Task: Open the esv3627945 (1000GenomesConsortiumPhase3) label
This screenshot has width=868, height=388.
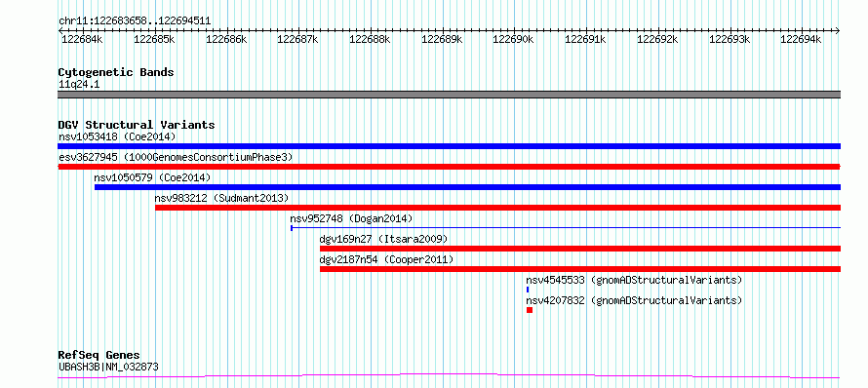Action: pyautogui.click(x=176, y=157)
